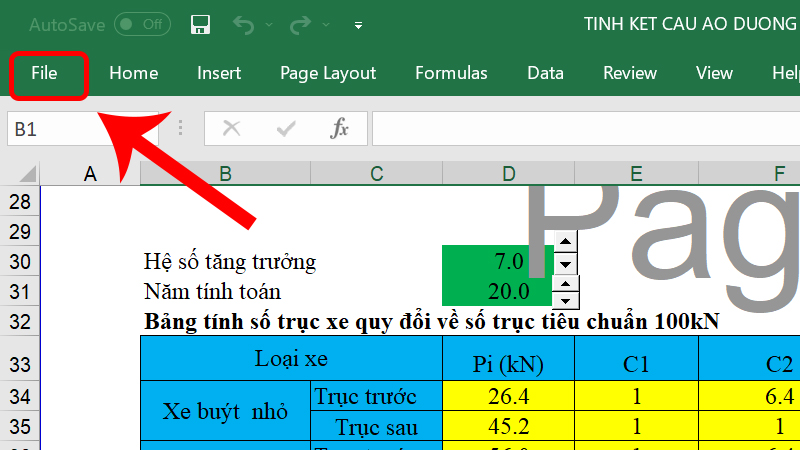Image resolution: width=800 pixels, height=450 pixels.
Task: Open the Undo history dropdown arrow
Action: click(268, 25)
